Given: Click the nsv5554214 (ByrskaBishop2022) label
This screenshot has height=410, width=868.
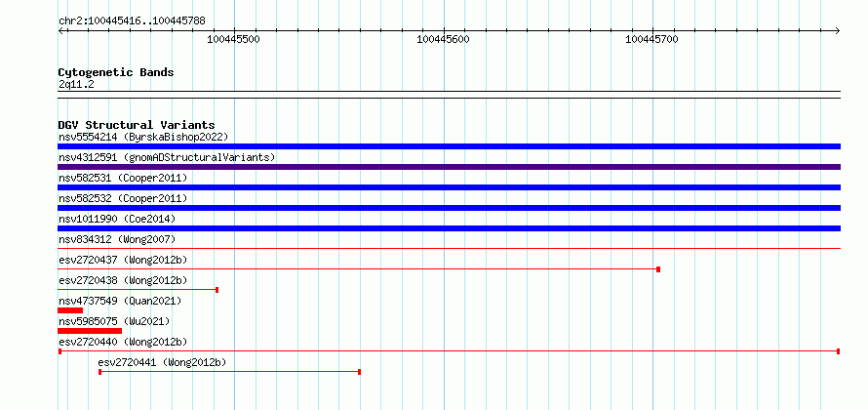Looking at the screenshot, I should (x=143, y=137).
